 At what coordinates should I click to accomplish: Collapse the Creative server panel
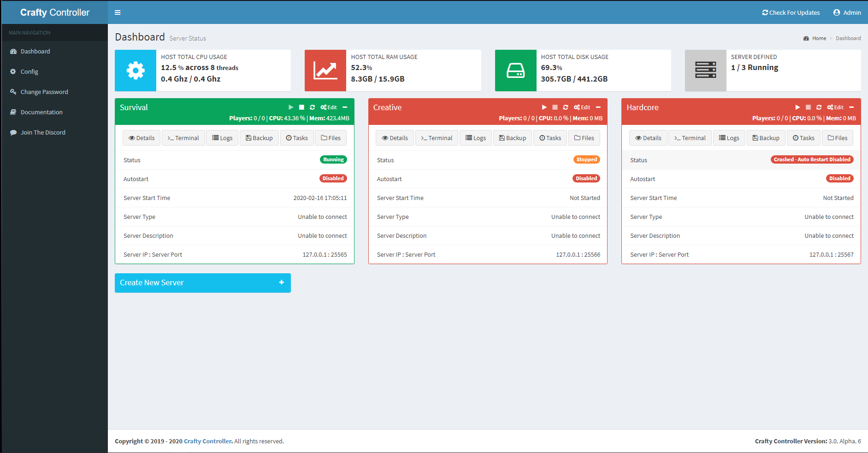pos(598,107)
